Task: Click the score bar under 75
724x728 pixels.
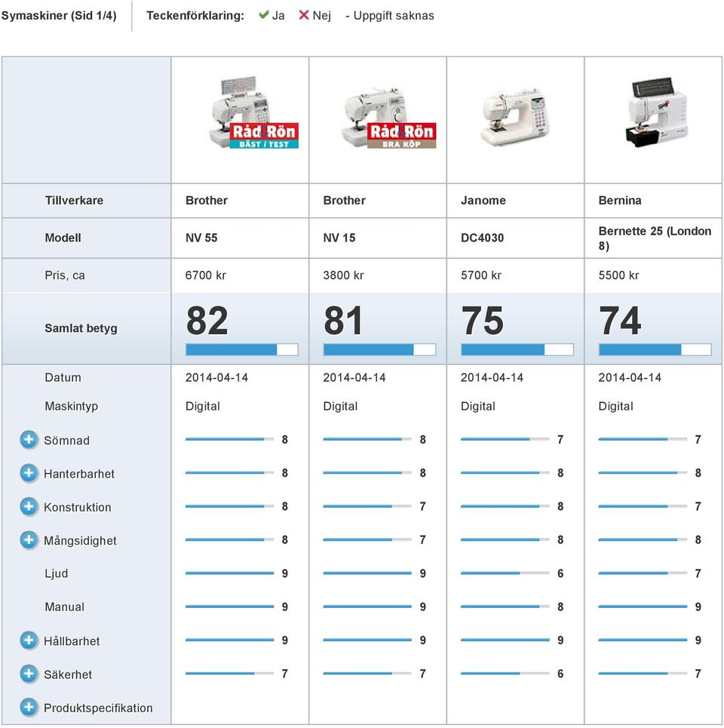Action: 517,349
